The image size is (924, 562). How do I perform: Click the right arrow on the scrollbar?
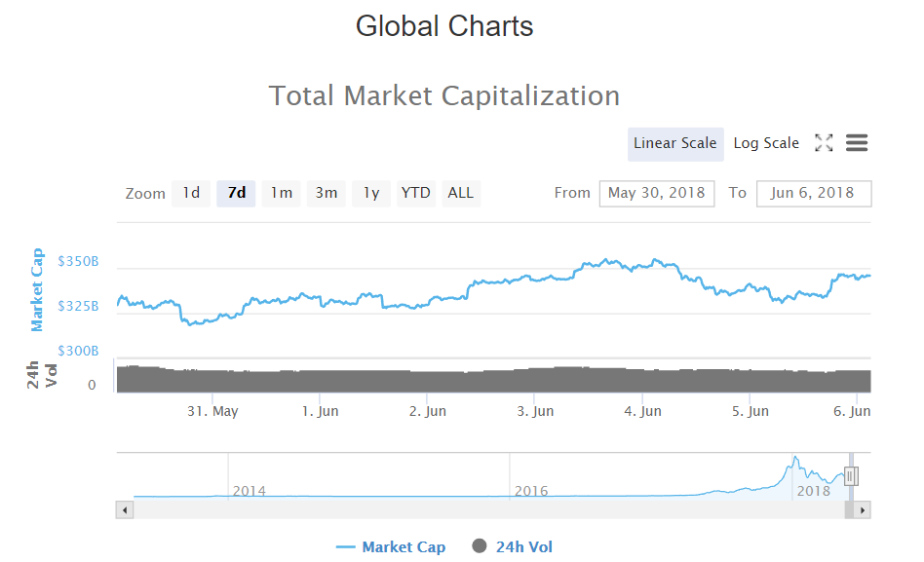[864, 509]
